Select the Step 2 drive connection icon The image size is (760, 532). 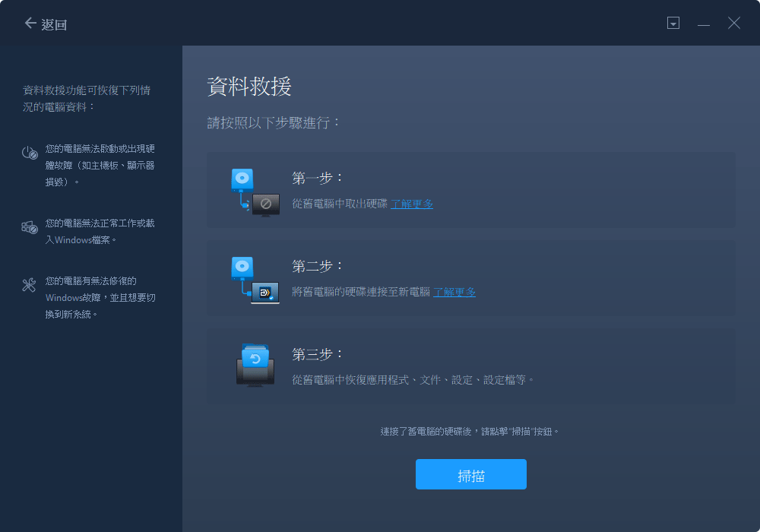tap(254, 278)
